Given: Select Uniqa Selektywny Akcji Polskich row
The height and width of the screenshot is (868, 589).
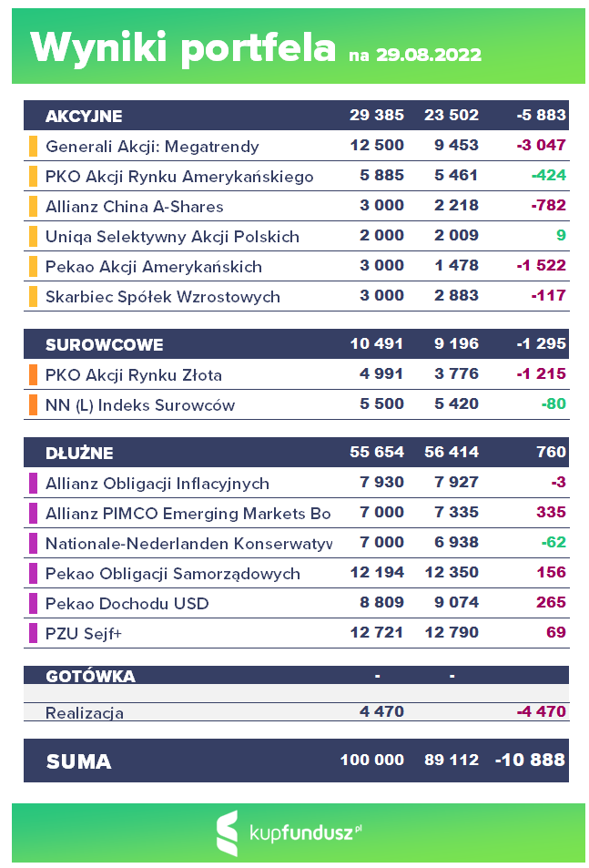Looking at the screenshot, I should click(x=297, y=237).
